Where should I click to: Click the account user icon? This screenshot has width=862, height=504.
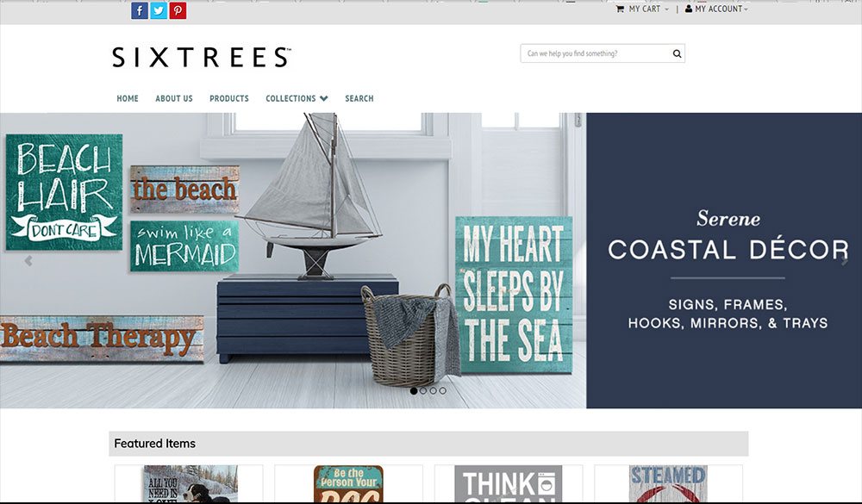[688, 9]
